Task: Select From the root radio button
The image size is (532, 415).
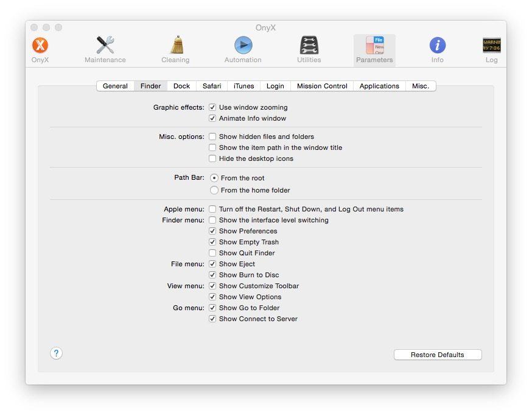Action: pos(214,178)
